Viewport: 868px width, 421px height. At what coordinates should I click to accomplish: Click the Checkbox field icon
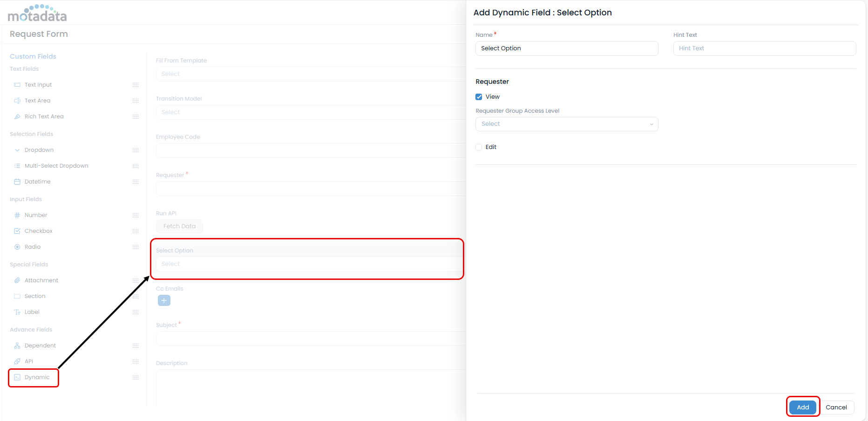tap(17, 231)
